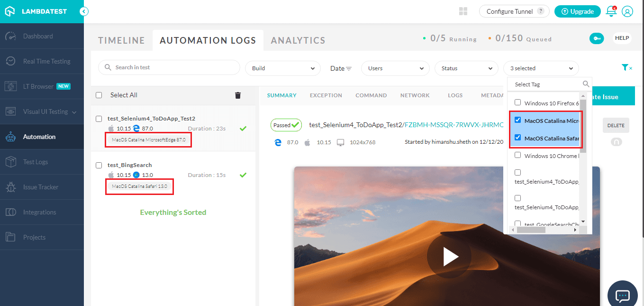The image size is (644, 306).
Task: Open the chat support bubble
Action: [622, 295]
